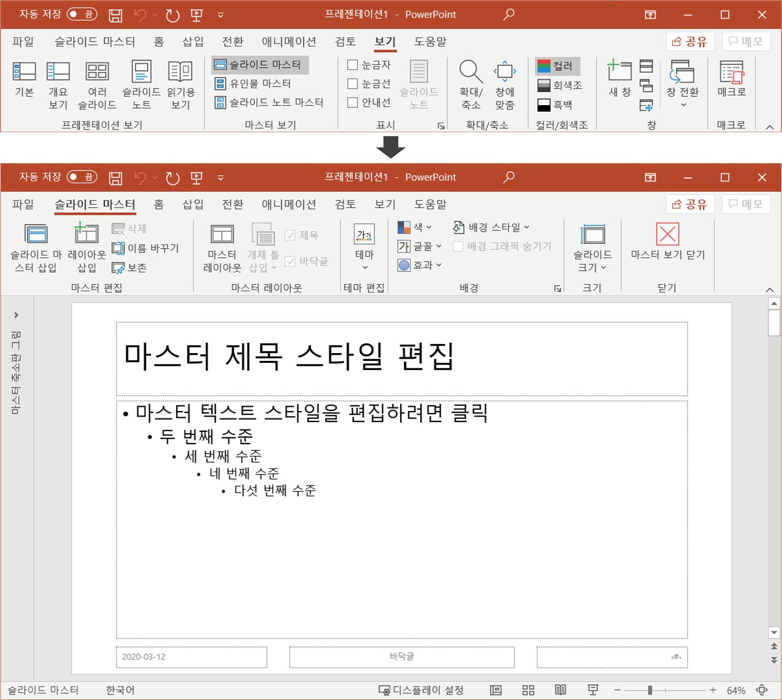Open Background group dialog launcher (배경)
The height and width of the screenshot is (700, 782).
[557, 288]
